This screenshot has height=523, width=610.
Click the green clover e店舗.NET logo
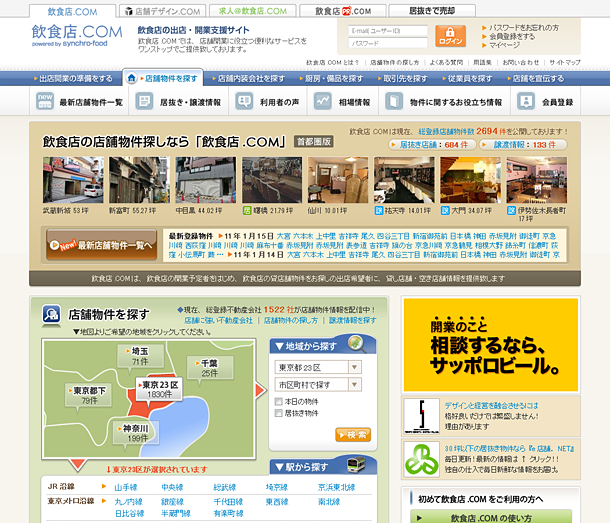pyautogui.click(x=422, y=459)
